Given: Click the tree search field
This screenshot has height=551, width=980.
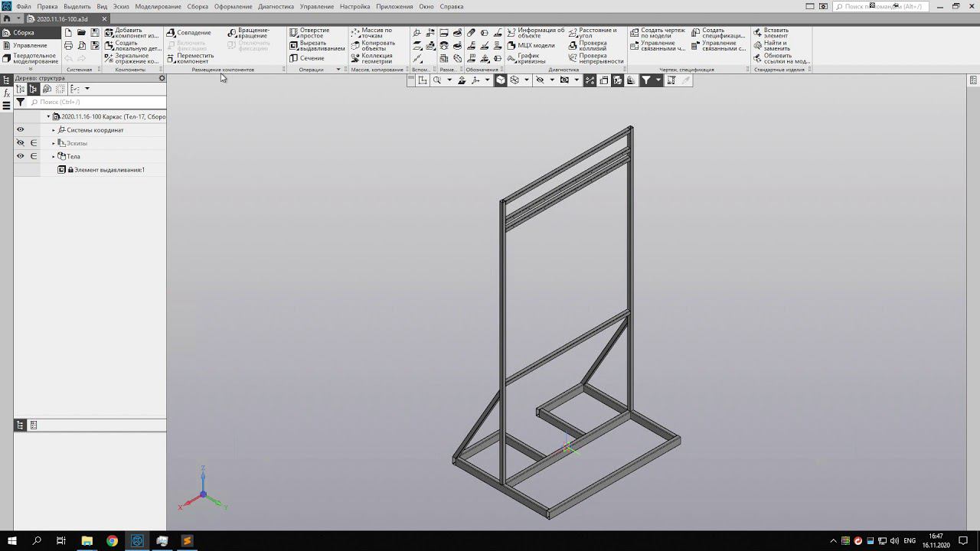Looking at the screenshot, I should [97, 102].
